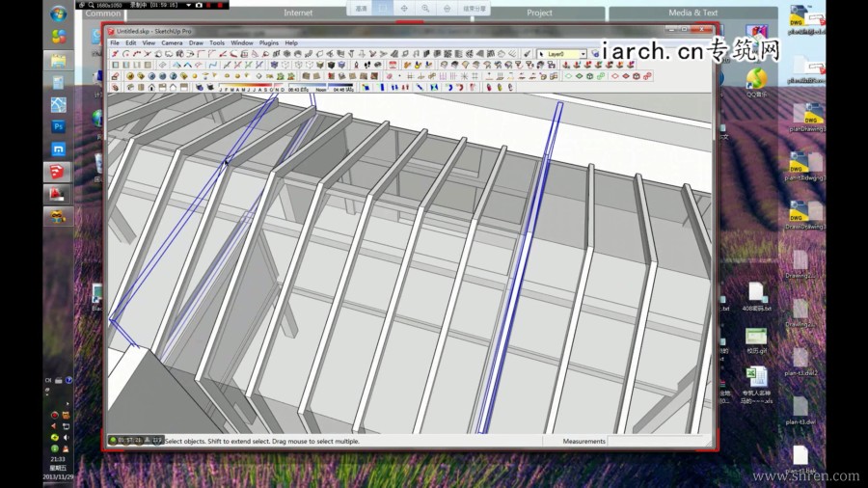The image size is (868, 488).
Task: Click the SketchUp taskbar icon
Action: [x=58, y=172]
